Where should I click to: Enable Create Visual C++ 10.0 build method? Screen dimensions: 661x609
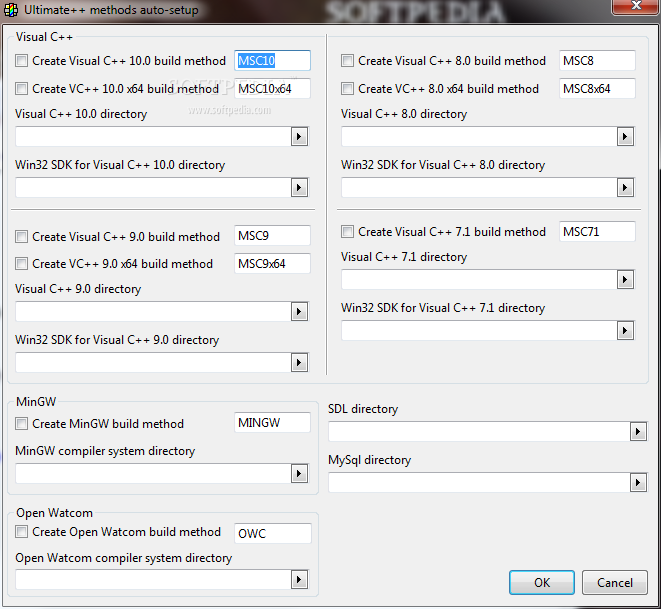[21, 61]
